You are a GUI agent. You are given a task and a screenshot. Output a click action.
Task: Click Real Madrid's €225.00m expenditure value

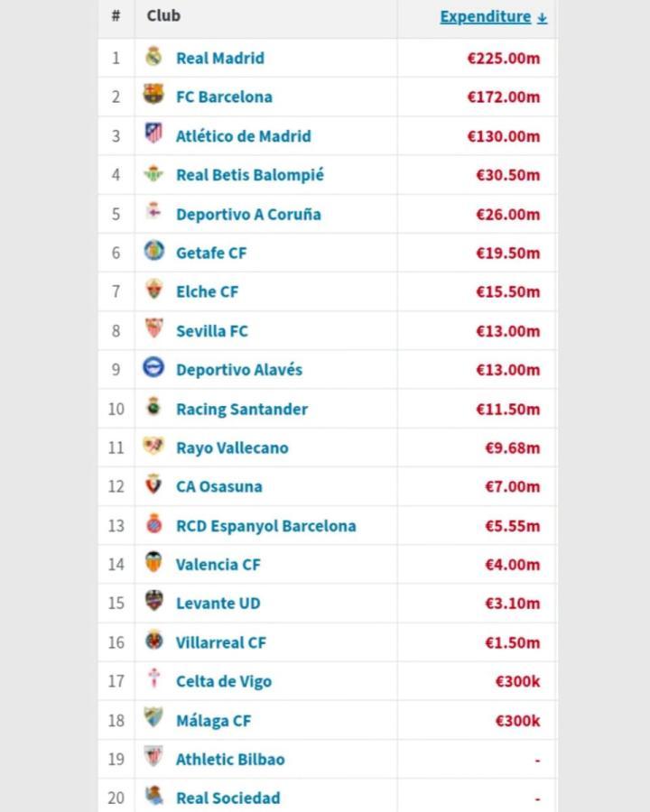(504, 58)
